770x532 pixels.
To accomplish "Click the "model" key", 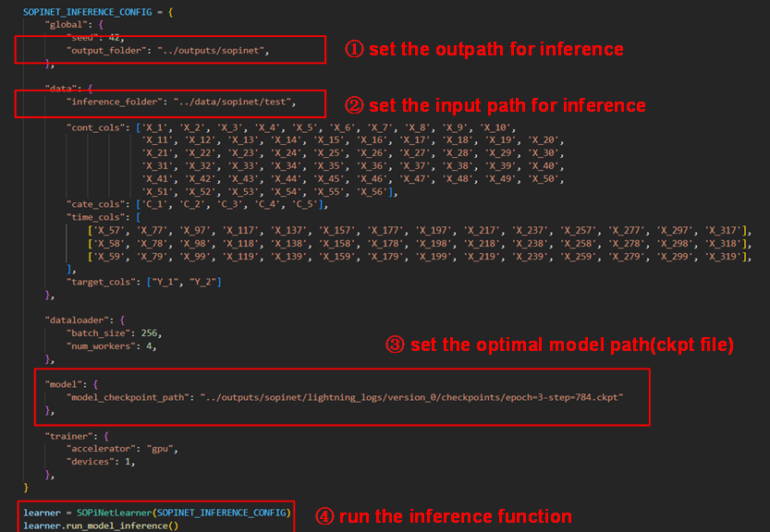I will pos(64,384).
